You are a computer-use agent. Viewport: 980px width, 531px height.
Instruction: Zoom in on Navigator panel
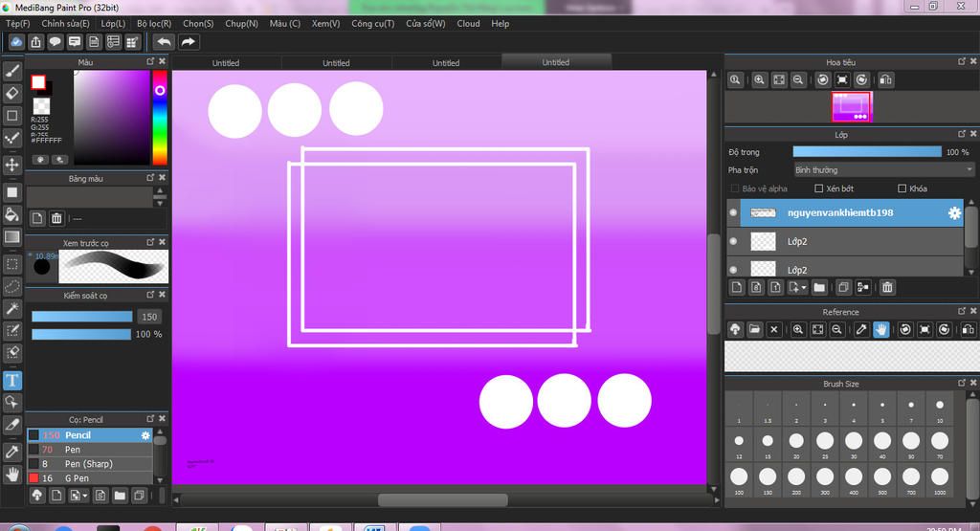(759, 80)
